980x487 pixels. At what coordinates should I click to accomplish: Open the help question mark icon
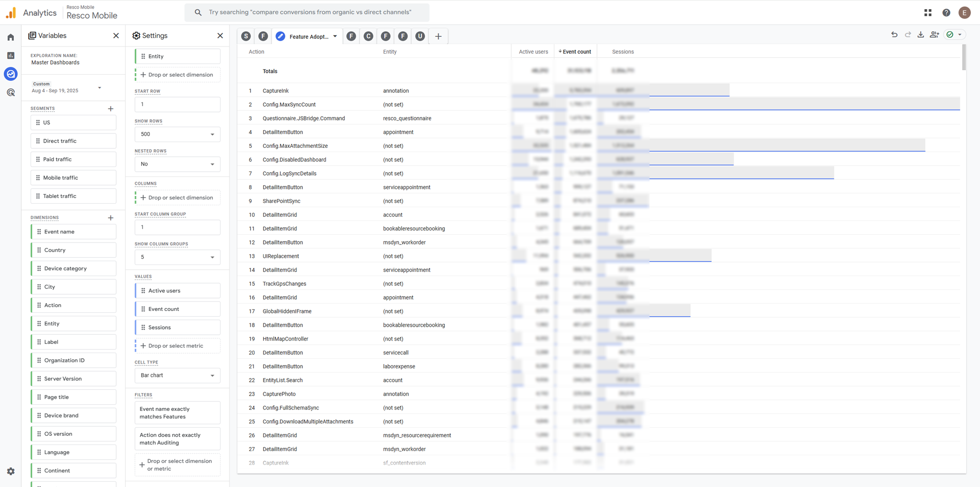pyautogui.click(x=946, y=13)
